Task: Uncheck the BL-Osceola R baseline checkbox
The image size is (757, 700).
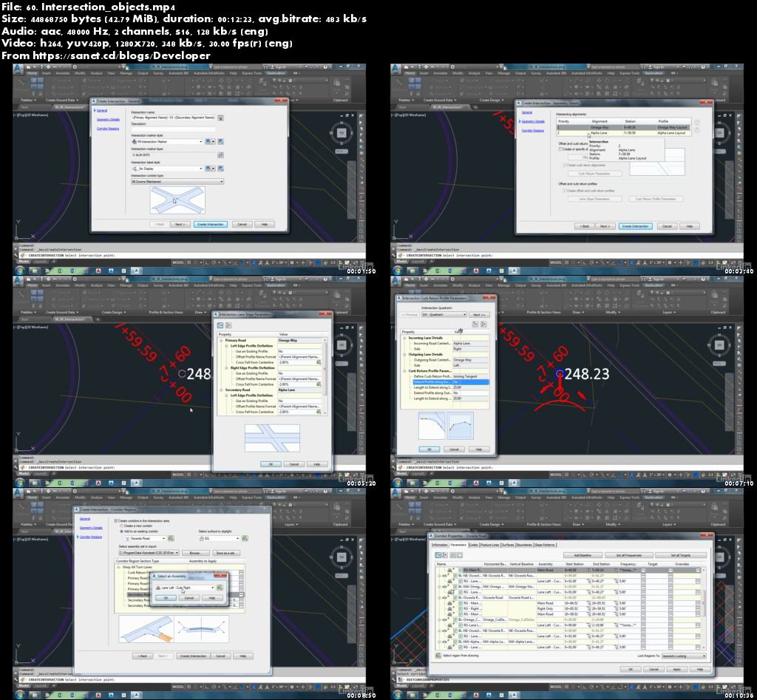Action: pos(455,598)
